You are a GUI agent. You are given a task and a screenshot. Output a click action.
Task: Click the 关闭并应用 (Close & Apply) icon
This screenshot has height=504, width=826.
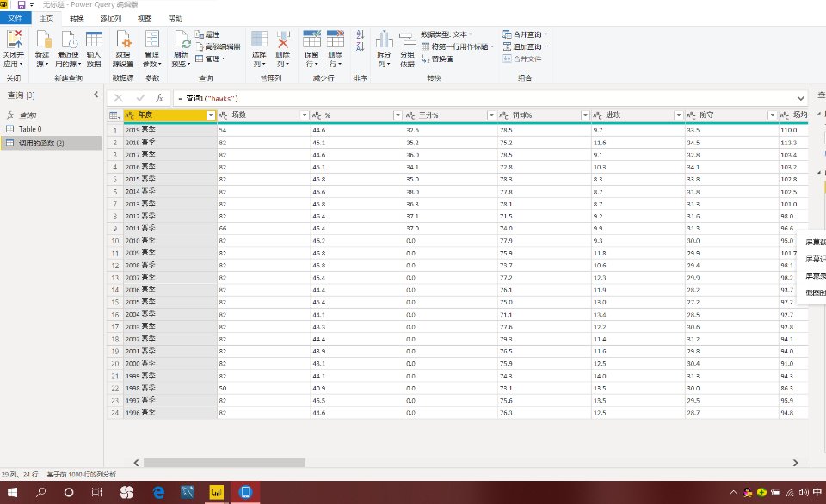pyautogui.click(x=14, y=40)
